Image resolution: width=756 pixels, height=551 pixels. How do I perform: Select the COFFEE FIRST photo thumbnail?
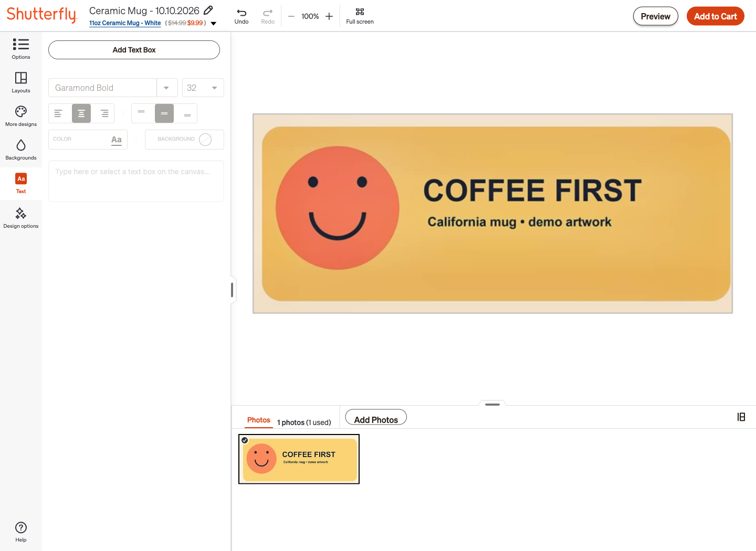pyautogui.click(x=299, y=459)
